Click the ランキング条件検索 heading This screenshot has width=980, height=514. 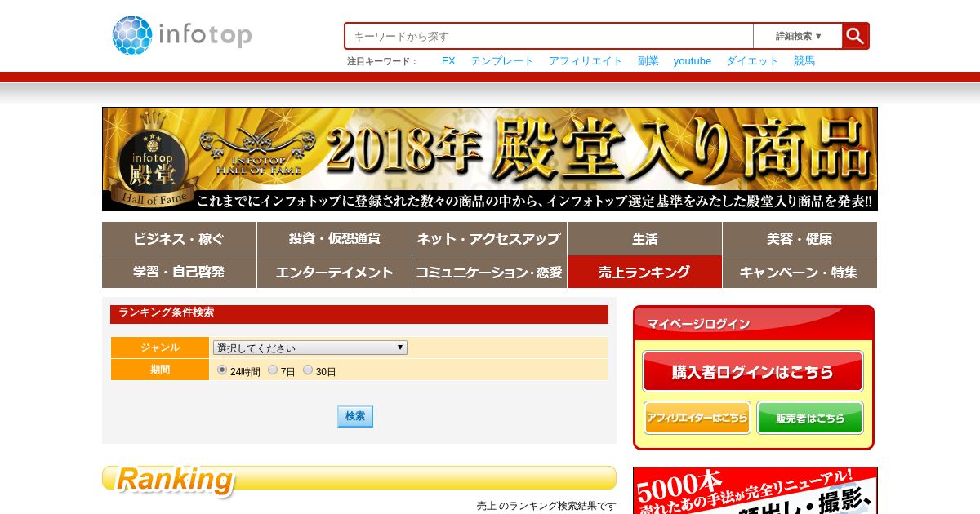click(x=359, y=314)
